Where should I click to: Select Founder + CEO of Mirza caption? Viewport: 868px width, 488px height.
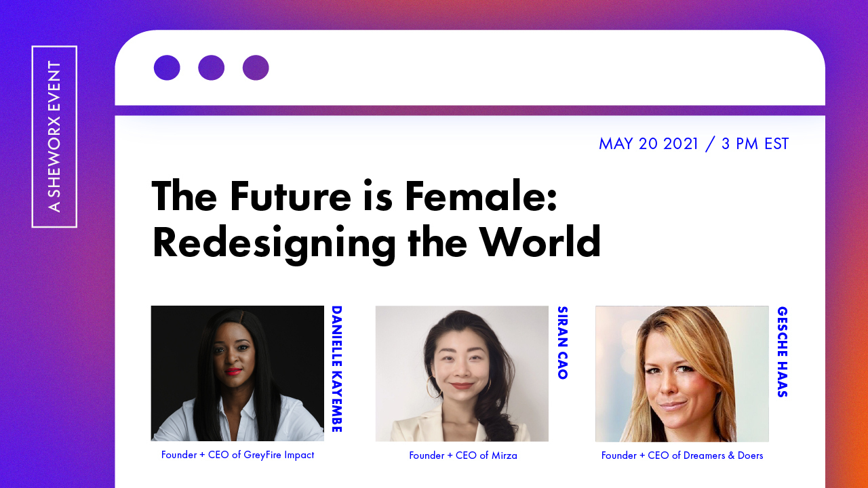pos(463,455)
